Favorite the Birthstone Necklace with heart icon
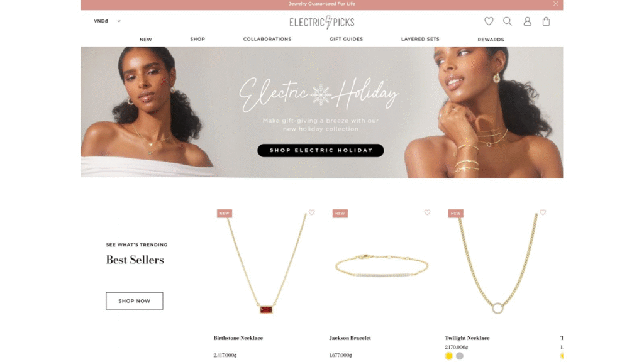The width and height of the screenshot is (644, 362). pos(312,212)
